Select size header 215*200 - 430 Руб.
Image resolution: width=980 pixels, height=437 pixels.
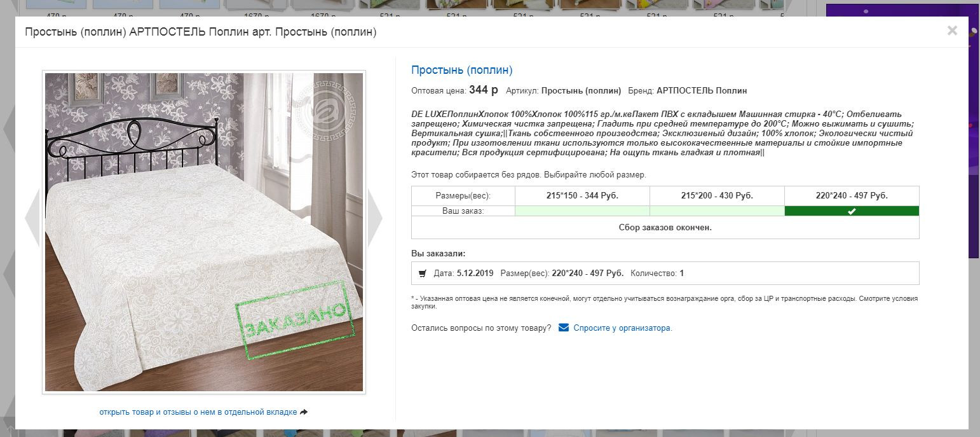click(x=717, y=196)
